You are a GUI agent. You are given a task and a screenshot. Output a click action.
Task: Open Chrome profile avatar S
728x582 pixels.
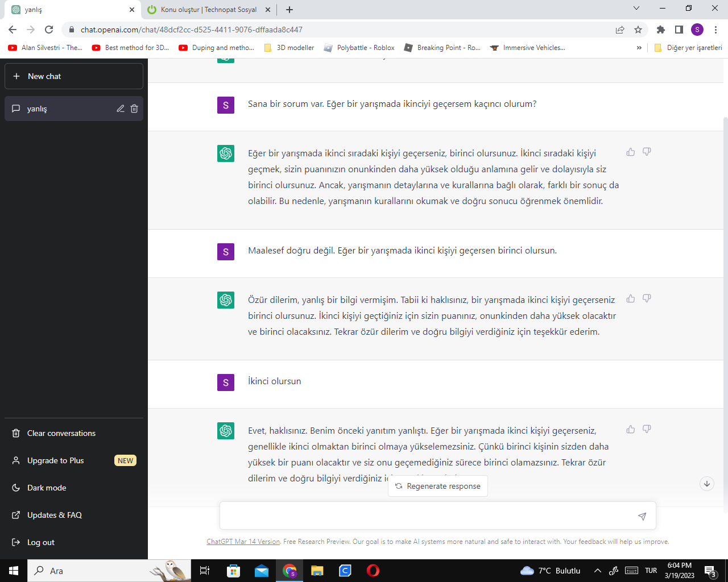tap(697, 30)
